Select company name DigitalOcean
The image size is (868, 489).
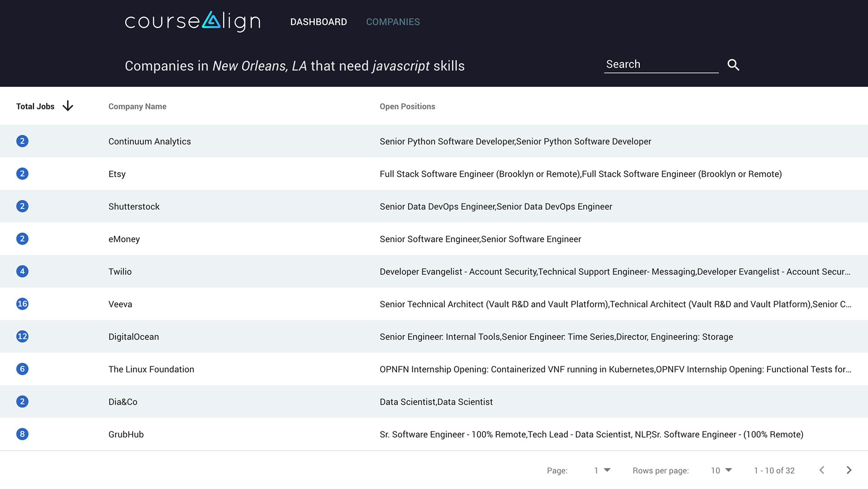[133, 337]
